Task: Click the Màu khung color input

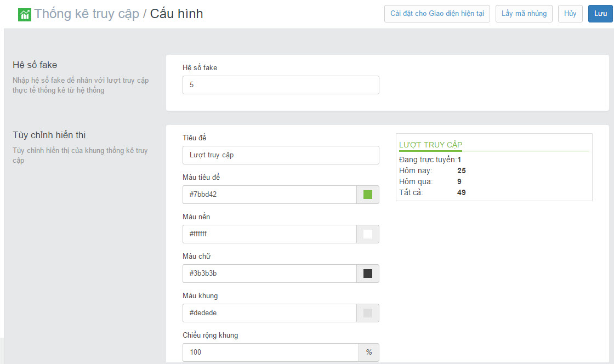Action: tap(269, 313)
